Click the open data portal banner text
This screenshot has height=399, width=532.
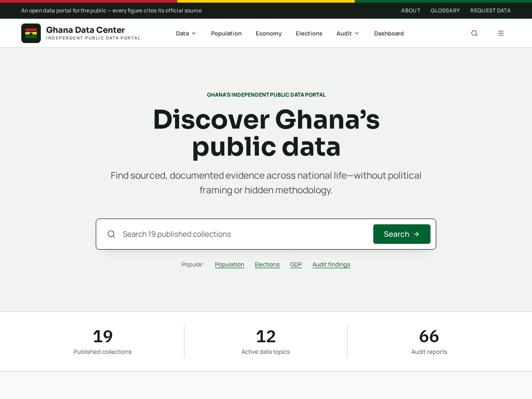[x=111, y=10]
